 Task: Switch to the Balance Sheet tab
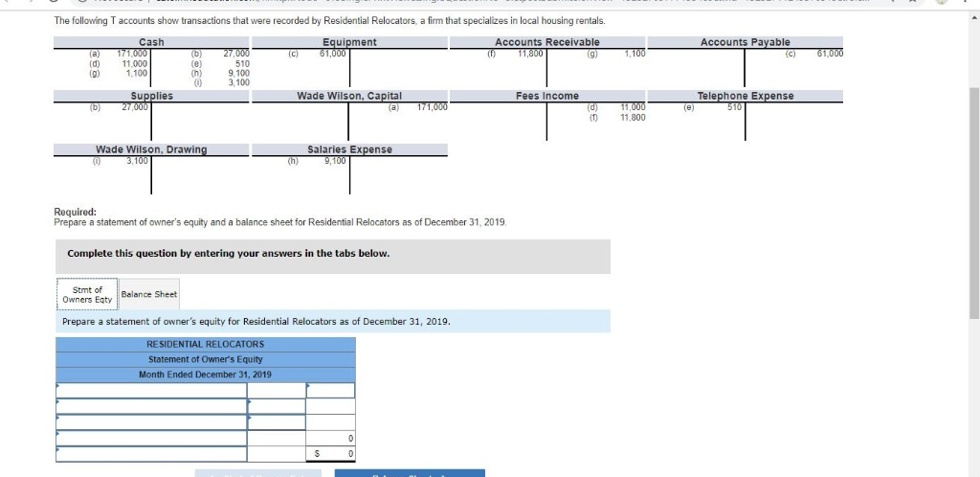(148, 294)
